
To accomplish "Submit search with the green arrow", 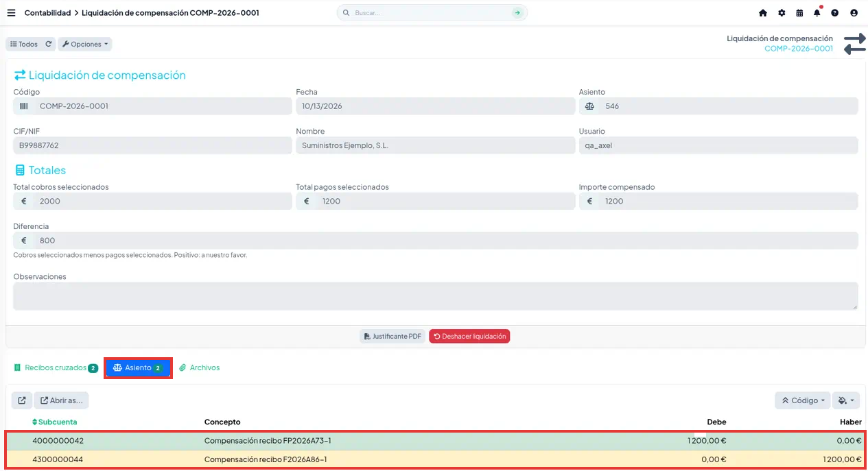I will pyautogui.click(x=517, y=13).
